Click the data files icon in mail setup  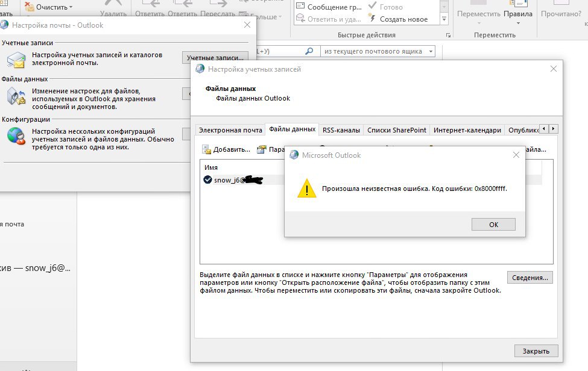[16, 96]
